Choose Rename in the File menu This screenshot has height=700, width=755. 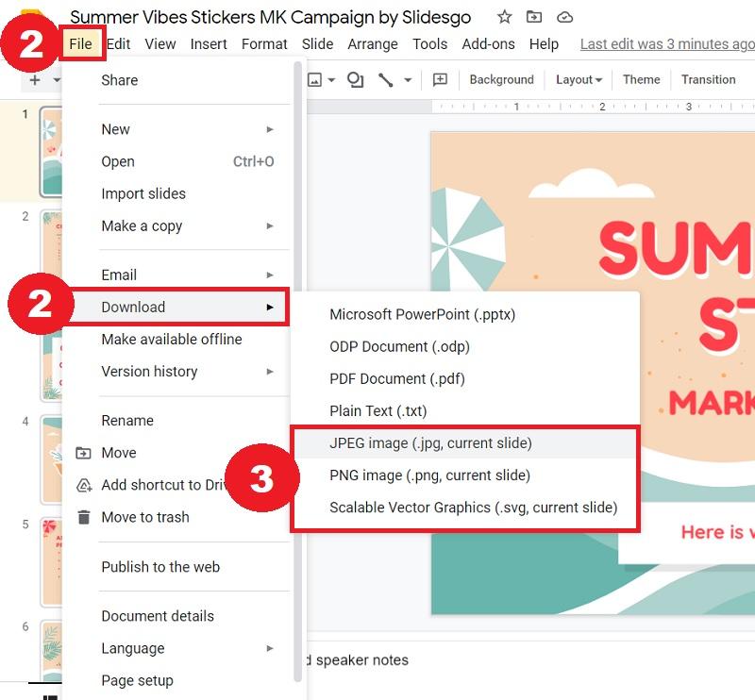click(x=176, y=421)
